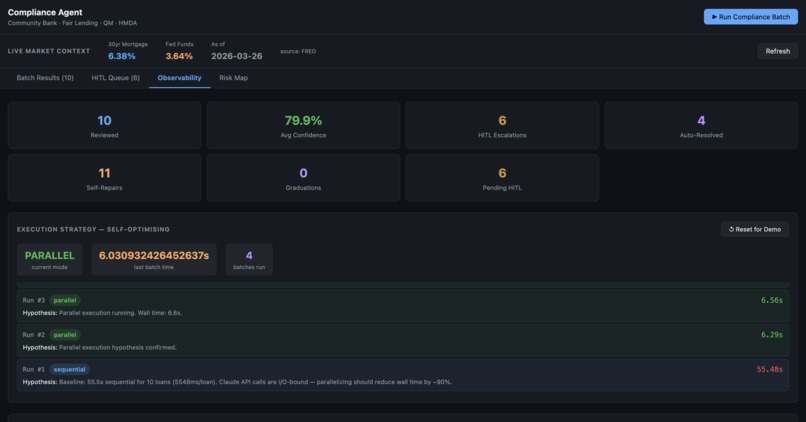Open the Batch Results (10) tab
The image size is (806, 422).
(45, 78)
